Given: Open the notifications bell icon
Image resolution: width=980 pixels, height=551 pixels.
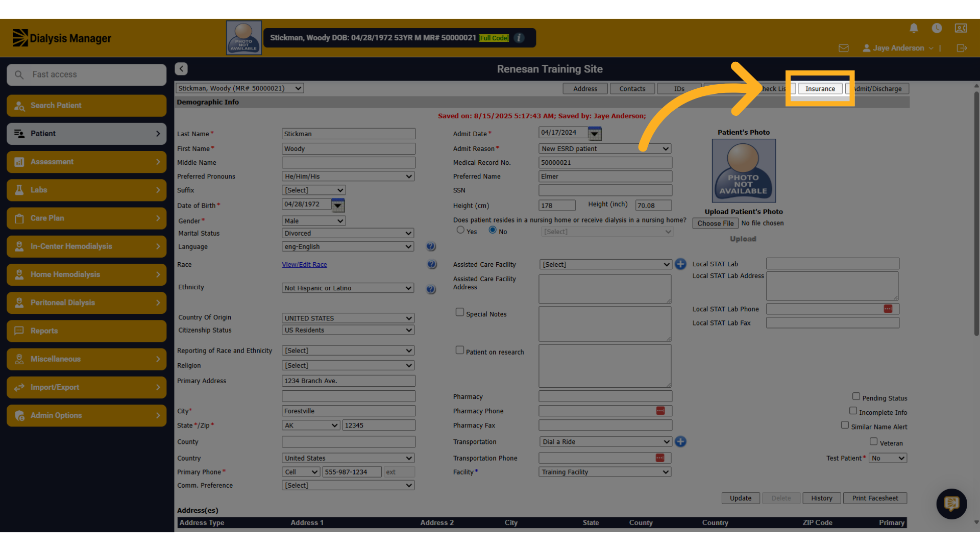Looking at the screenshot, I should tap(914, 28).
